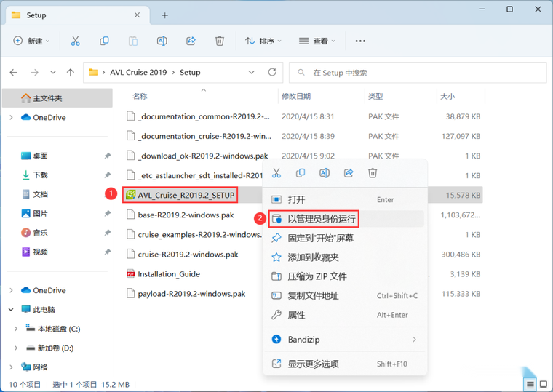This screenshot has width=553, height=392.
Task: Choose 添加到收藏夹 menu item
Action: tap(345, 257)
